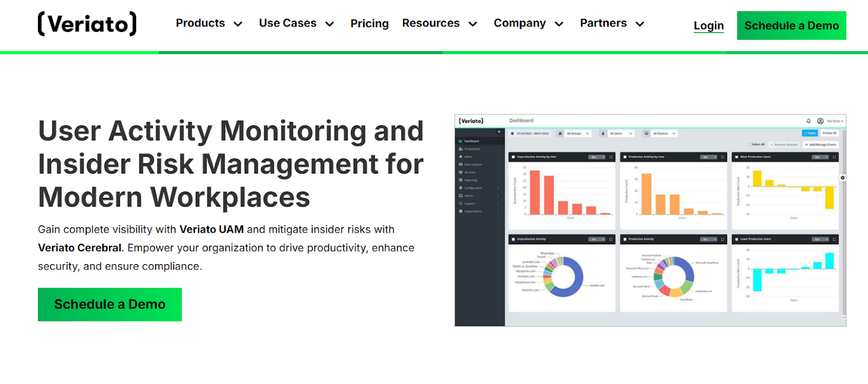This screenshot has width=868, height=384.
Task: Maximize the Productive Activity by User chart
Action: (x=723, y=157)
